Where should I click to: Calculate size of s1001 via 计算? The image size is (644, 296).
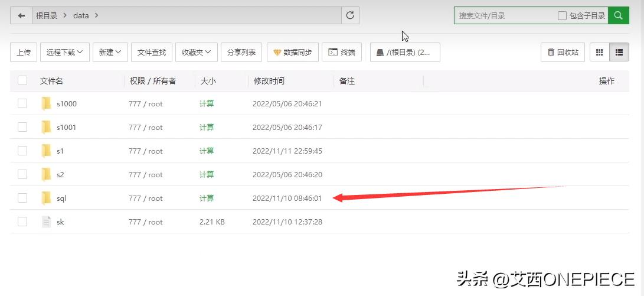[x=207, y=127]
